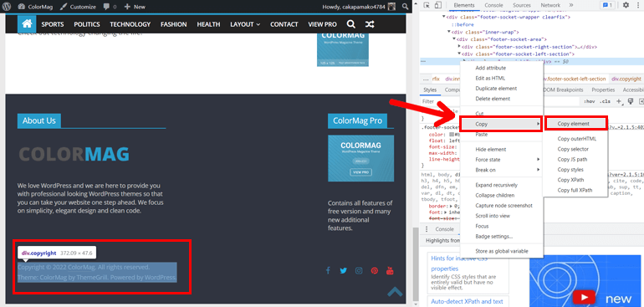Activate DevTools inspect element picker icon

pos(427,5)
